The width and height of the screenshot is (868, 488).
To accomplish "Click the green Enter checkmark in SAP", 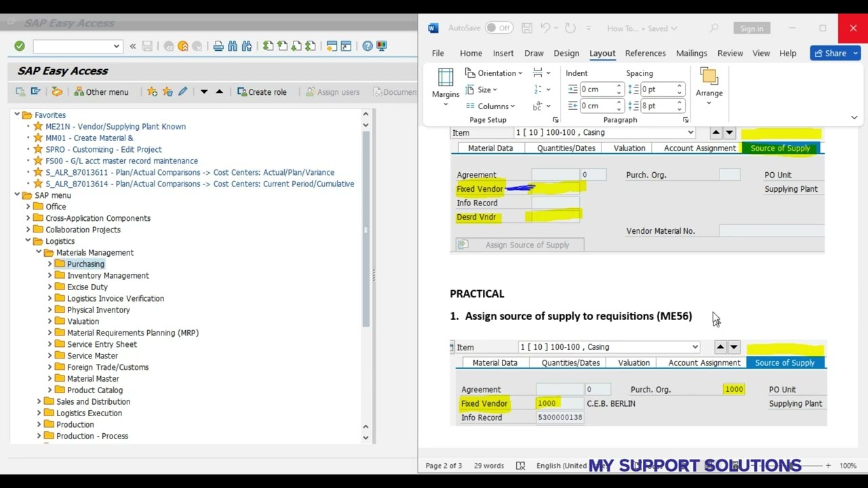I will [20, 46].
